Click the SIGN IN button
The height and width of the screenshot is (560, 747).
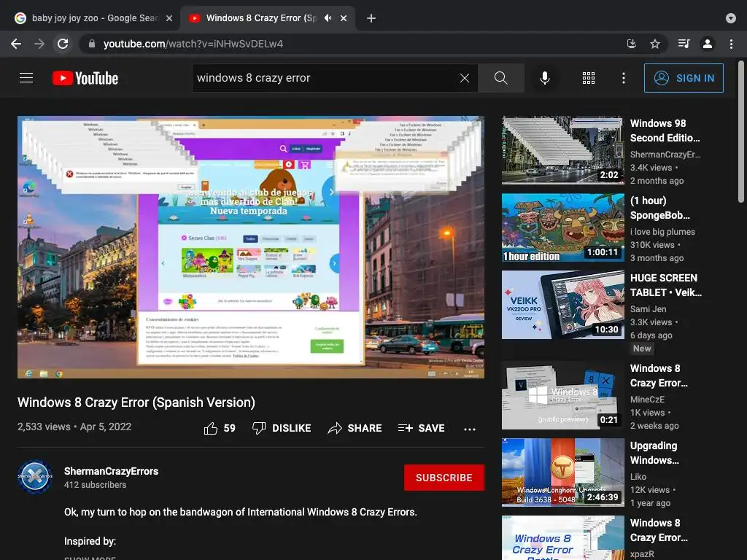click(x=684, y=78)
